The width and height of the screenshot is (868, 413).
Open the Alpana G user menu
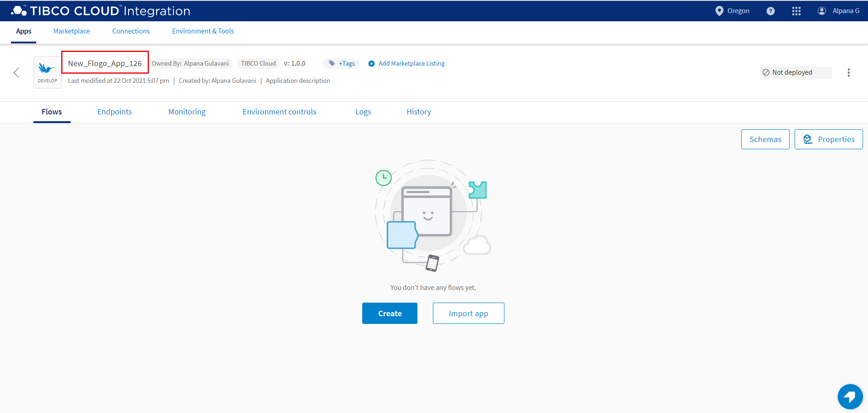(x=838, y=11)
